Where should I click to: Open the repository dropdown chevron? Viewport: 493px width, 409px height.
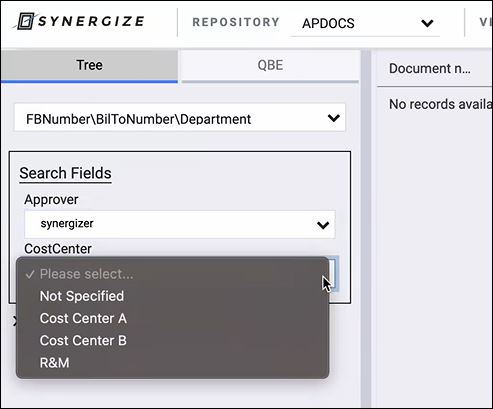point(427,23)
